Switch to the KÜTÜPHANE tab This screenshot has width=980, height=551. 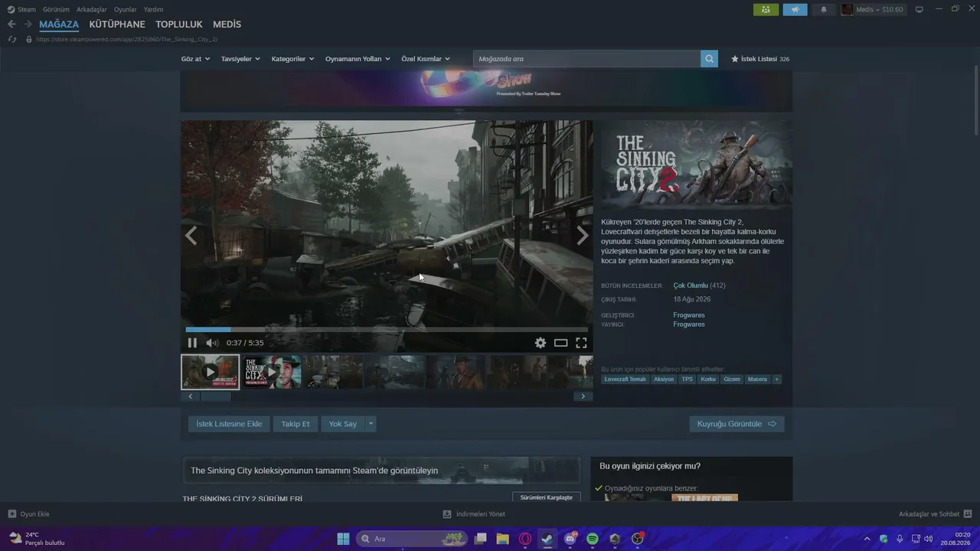[117, 24]
